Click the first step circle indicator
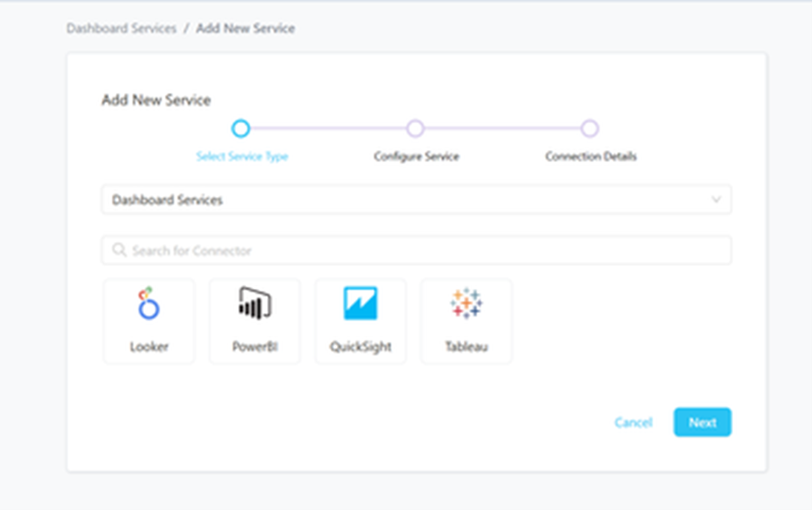The height and width of the screenshot is (510, 812). click(241, 128)
